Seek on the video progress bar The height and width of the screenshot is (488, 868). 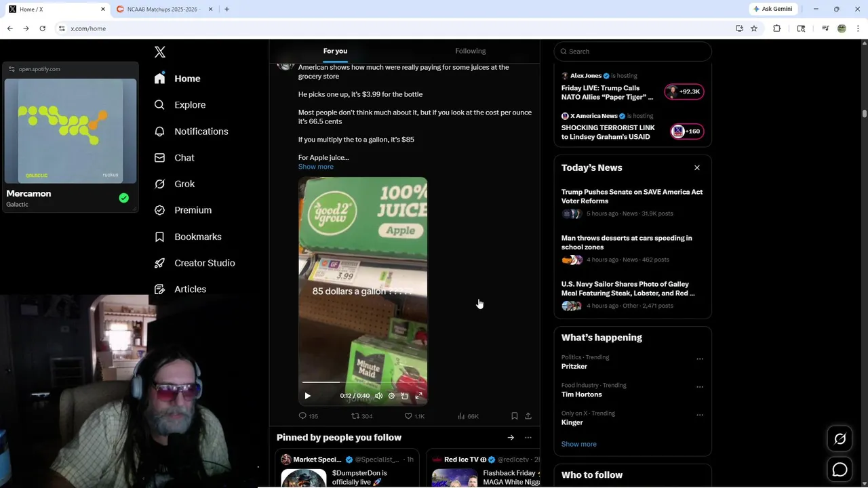363,382
